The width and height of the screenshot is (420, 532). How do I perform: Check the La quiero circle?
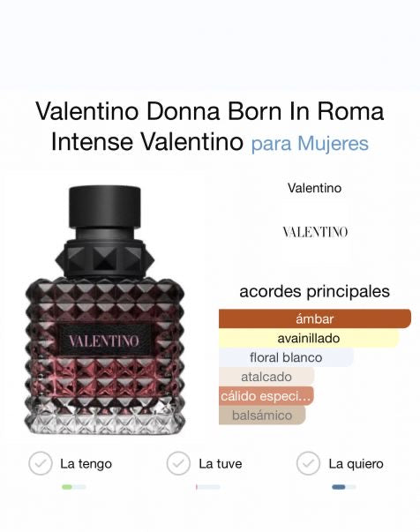click(308, 463)
